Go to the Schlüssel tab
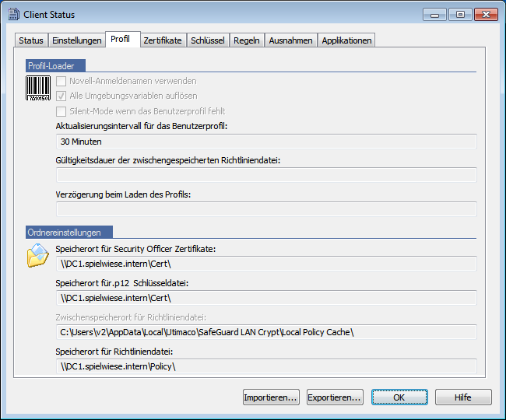Viewport: 506px width, 420px height. pos(208,40)
